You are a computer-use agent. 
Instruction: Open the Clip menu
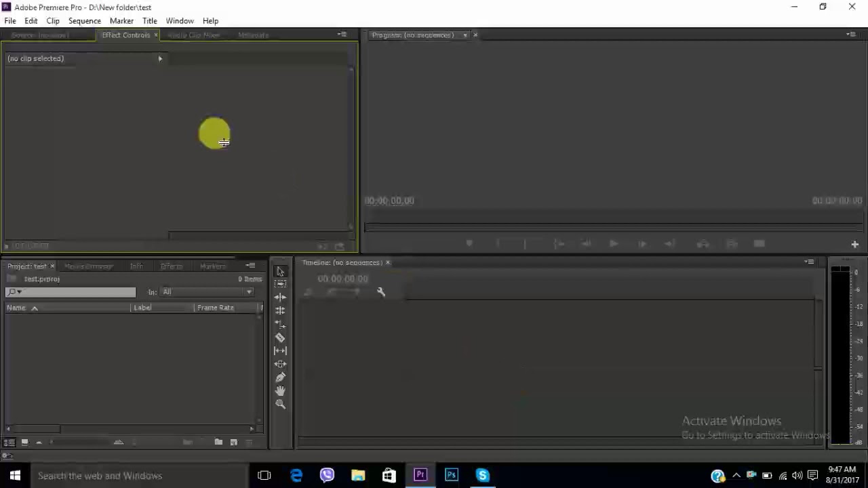point(53,21)
